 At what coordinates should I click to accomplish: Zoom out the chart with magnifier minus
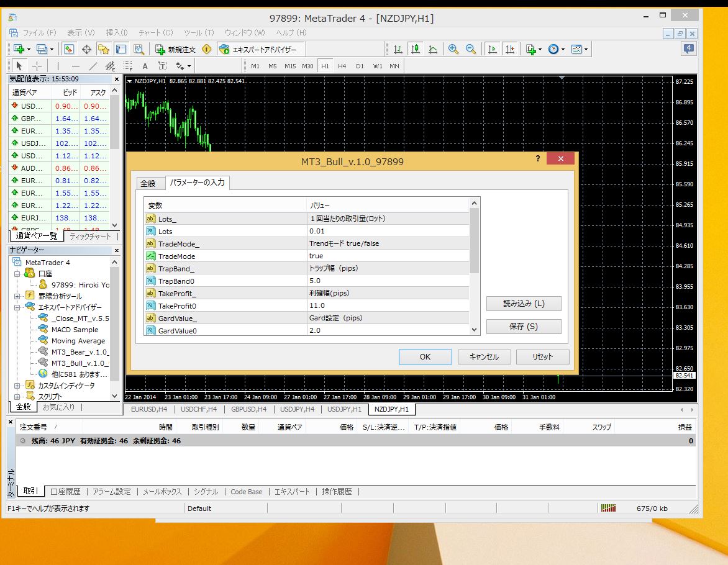coord(470,49)
